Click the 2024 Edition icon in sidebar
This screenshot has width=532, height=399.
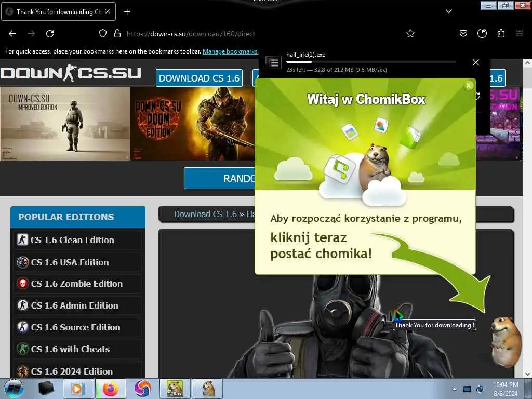(23, 371)
